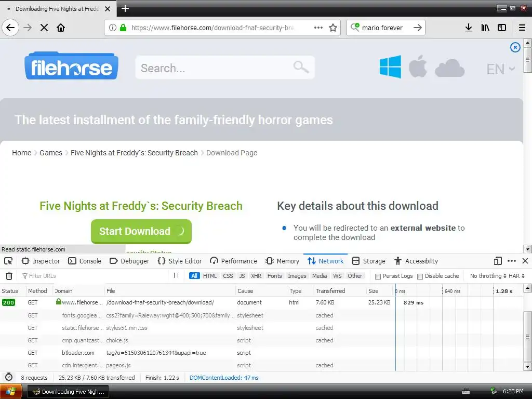Filter requests by Media

pos(320,276)
